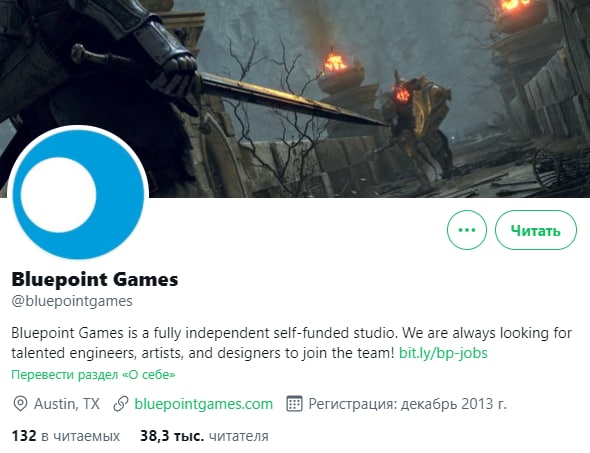Click the calendar icon by registration date
This screenshot has width=590, height=453.
pos(294,404)
